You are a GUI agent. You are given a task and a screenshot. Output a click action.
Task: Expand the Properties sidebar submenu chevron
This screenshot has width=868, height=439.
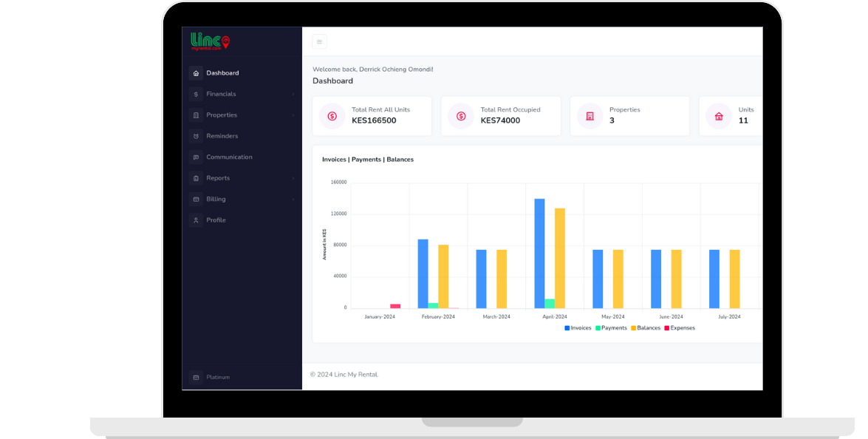pos(293,116)
